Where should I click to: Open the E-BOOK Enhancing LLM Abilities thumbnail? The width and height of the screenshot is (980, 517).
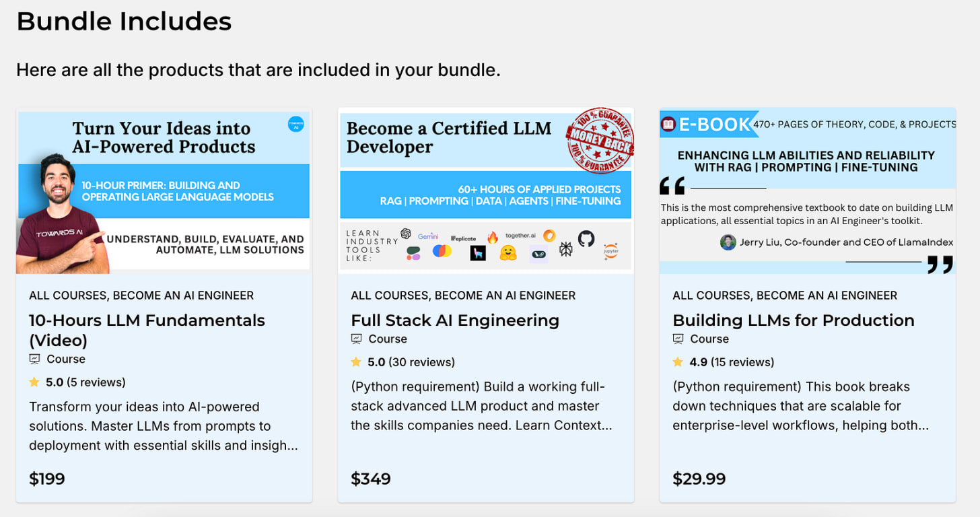point(808,191)
